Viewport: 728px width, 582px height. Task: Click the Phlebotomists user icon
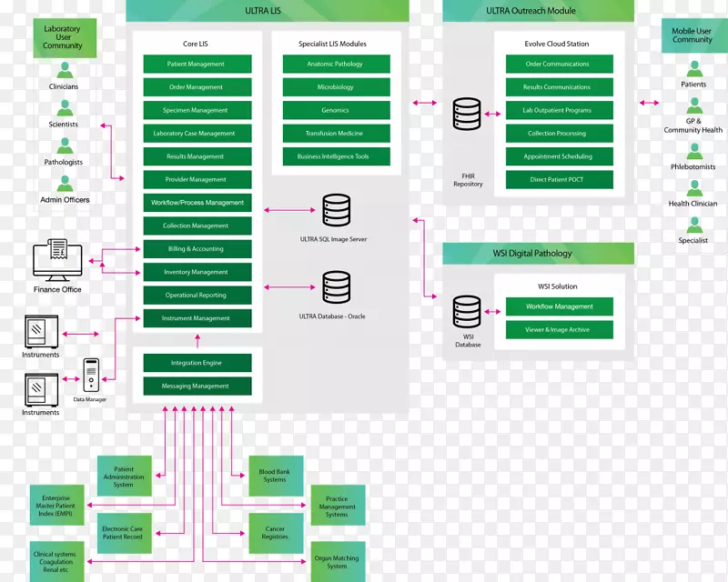(694, 151)
